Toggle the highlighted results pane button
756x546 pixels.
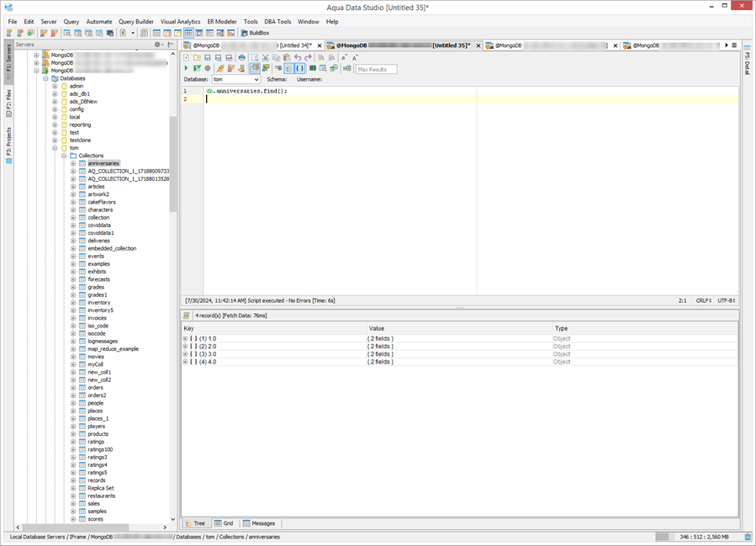pyautogui.click(x=255, y=68)
